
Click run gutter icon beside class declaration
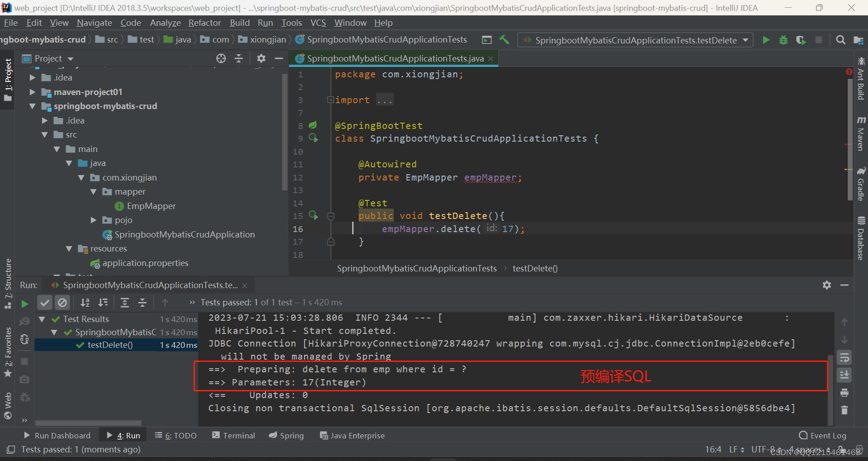[313, 138]
